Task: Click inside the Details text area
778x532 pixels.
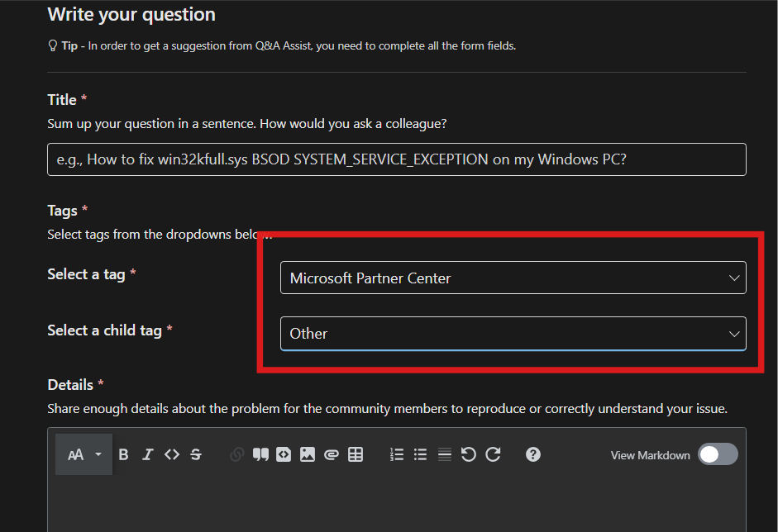Action: (397, 503)
